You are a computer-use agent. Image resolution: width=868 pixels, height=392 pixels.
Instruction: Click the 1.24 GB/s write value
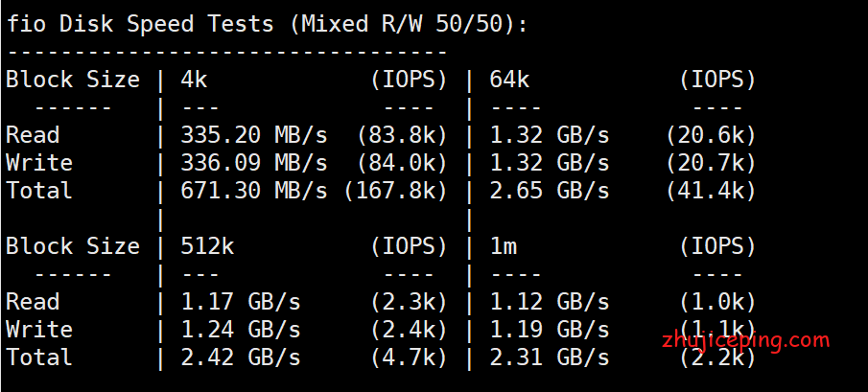(241, 330)
